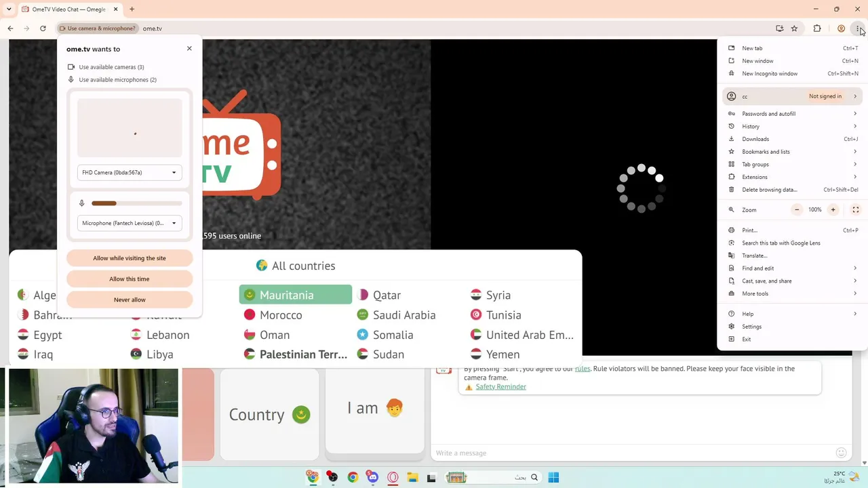Viewport: 868px width, 488px height.
Task: Choose Print from the menu
Action: 792,230
